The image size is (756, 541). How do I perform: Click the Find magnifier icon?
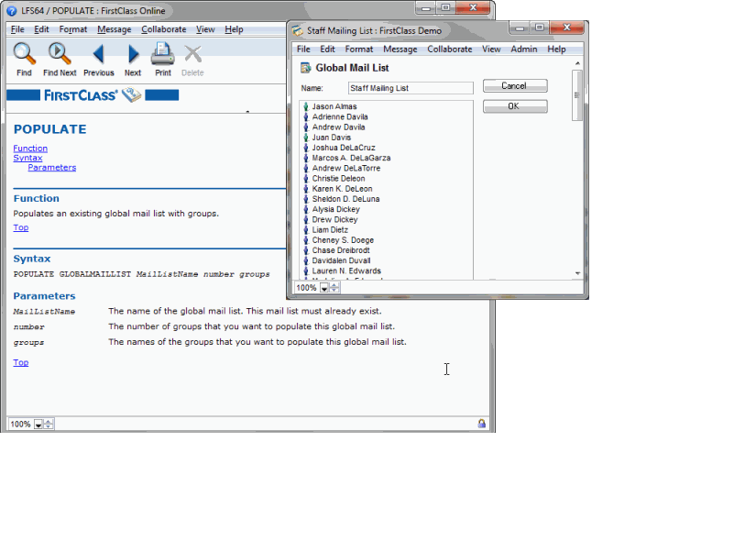tap(24, 53)
